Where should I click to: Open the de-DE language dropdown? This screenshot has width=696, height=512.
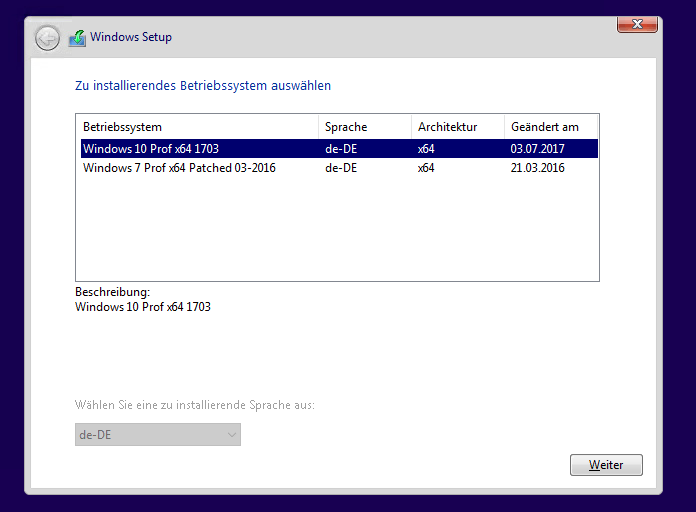click(158, 435)
